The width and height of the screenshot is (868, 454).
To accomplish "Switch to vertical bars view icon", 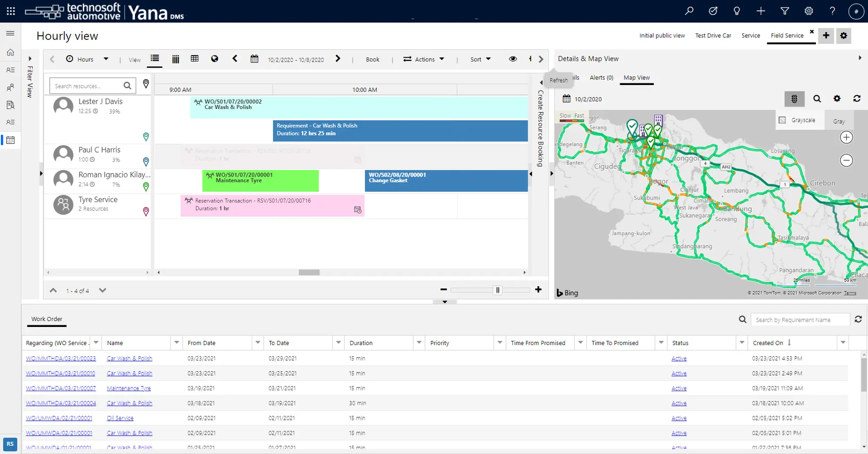I will coord(175,59).
